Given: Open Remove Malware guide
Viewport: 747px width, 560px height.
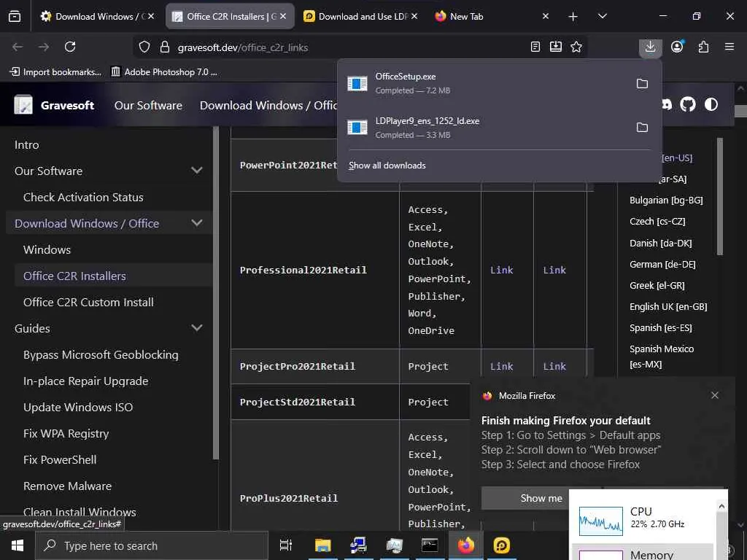Looking at the screenshot, I should point(68,486).
